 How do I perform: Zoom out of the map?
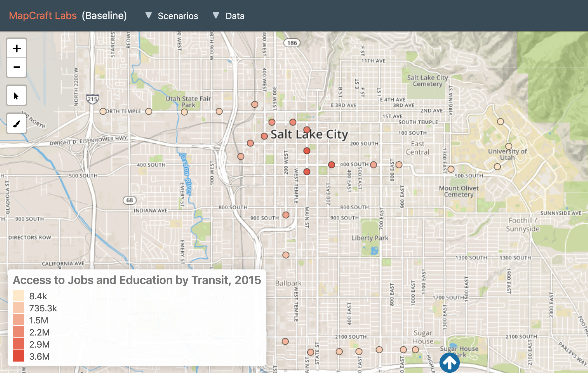click(17, 67)
